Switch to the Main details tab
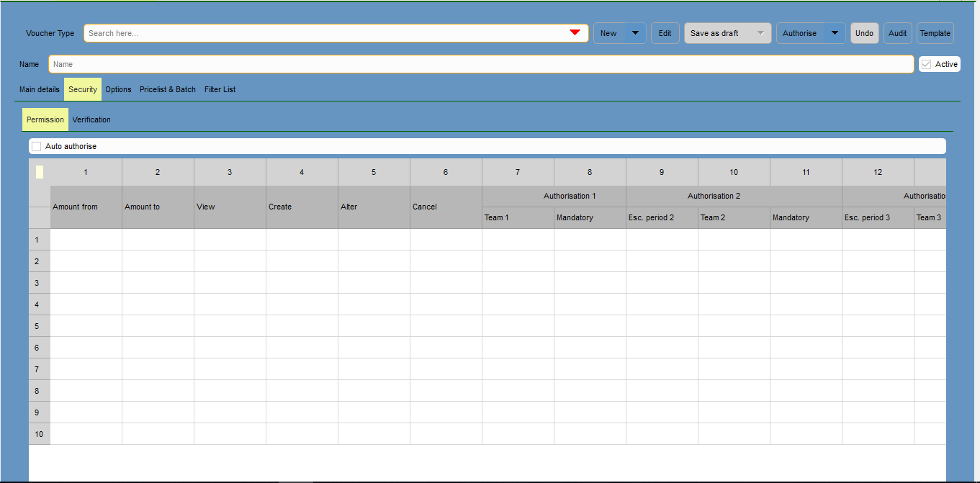This screenshot has height=483, width=980. click(40, 89)
